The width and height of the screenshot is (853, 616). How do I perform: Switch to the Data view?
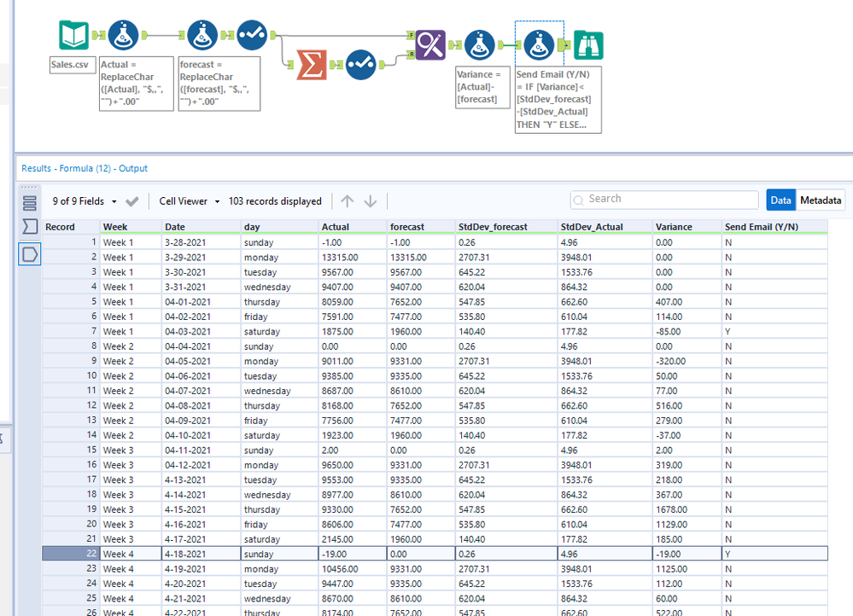tap(780, 200)
